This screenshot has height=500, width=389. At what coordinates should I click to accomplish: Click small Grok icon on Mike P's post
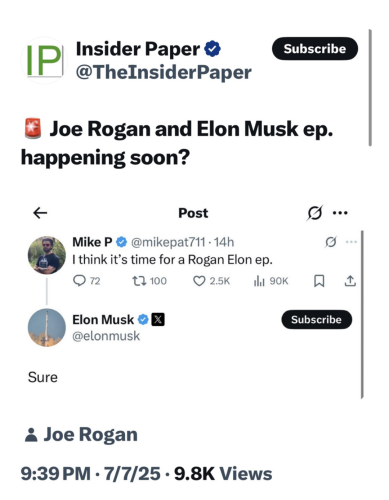click(330, 242)
